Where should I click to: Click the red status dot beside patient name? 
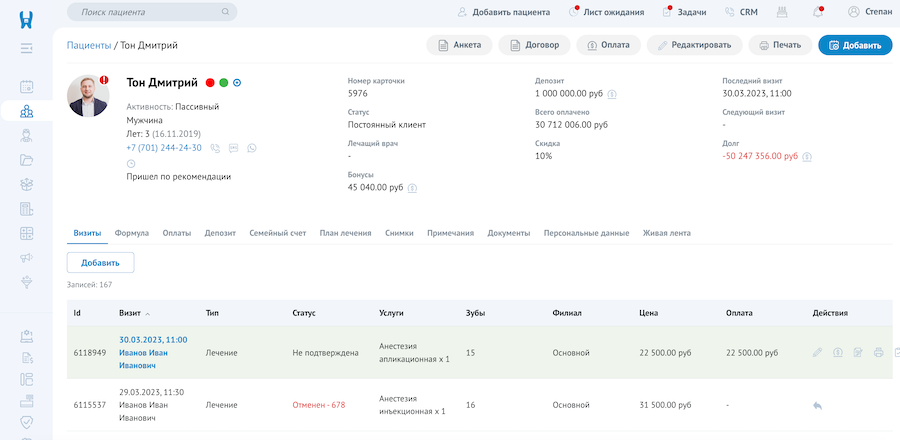(x=210, y=83)
